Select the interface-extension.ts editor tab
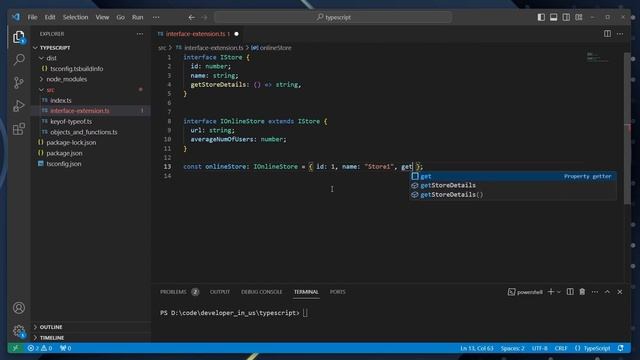 (x=198, y=34)
